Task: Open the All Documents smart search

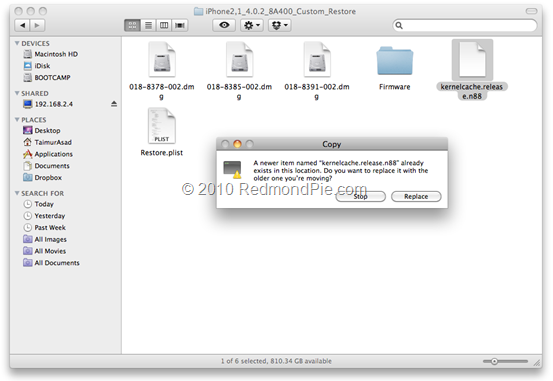Action: pyautogui.click(x=51, y=263)
